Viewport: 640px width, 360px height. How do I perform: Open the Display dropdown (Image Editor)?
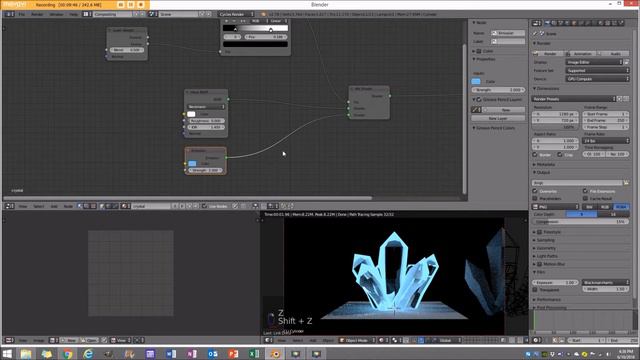[x=594, y=62]
